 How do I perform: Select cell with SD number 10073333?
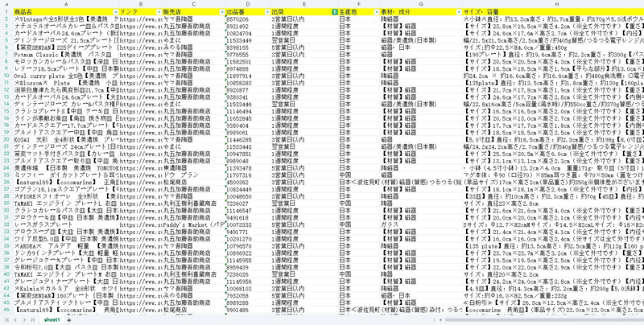[249, 225]
